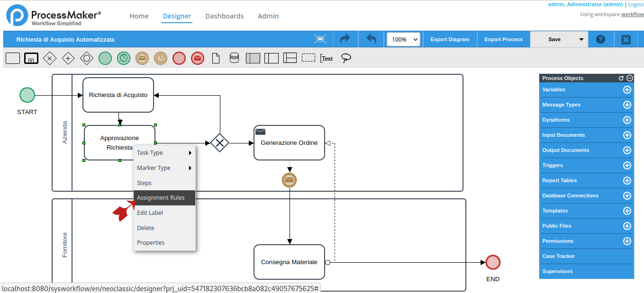Switch to the Dashboards tab

[x=224, y=16]
